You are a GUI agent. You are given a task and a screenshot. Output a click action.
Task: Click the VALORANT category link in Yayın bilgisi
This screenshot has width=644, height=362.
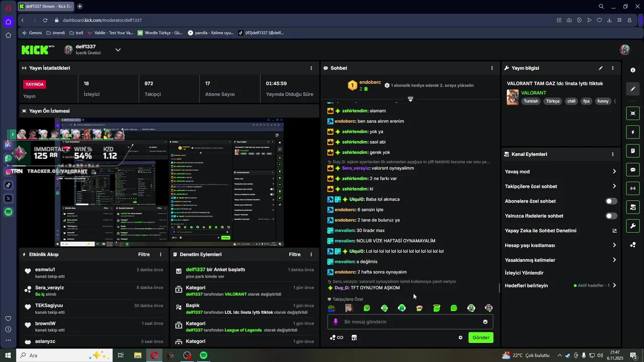(533, 93)
